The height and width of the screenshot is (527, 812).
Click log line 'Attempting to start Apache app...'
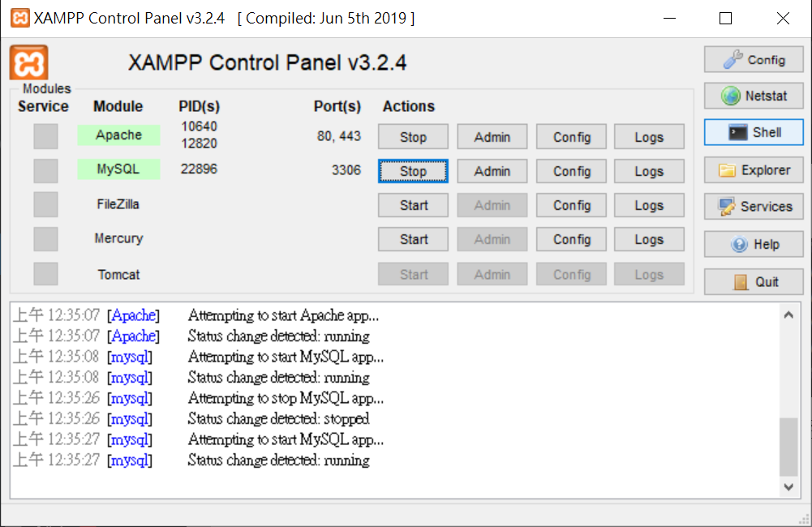[283, 315]
